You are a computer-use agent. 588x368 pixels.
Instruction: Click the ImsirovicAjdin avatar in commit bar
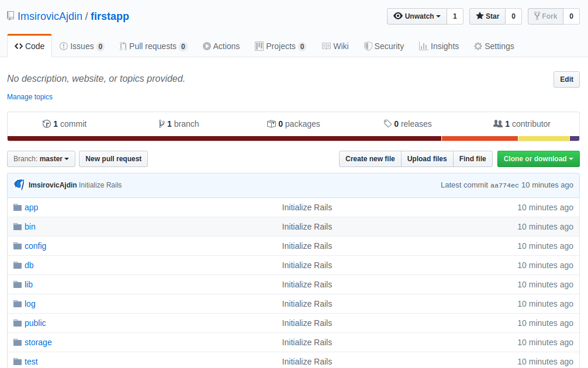click(19, 185)
